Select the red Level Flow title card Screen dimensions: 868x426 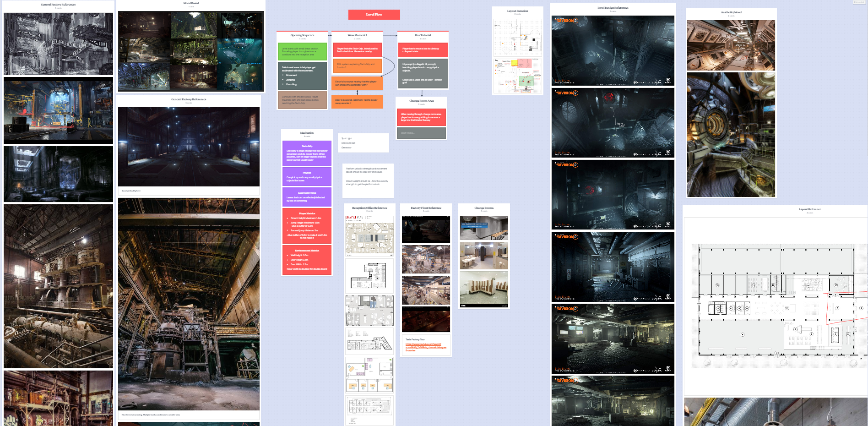point(374,15)
